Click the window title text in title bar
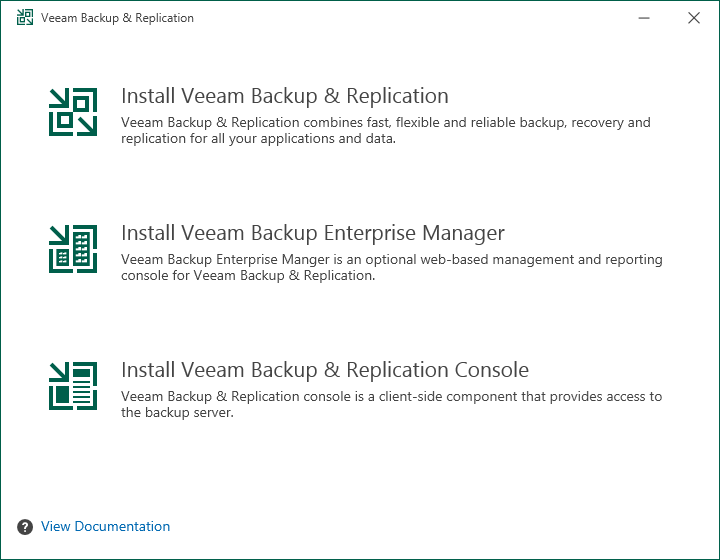 [x=117, y=18]
